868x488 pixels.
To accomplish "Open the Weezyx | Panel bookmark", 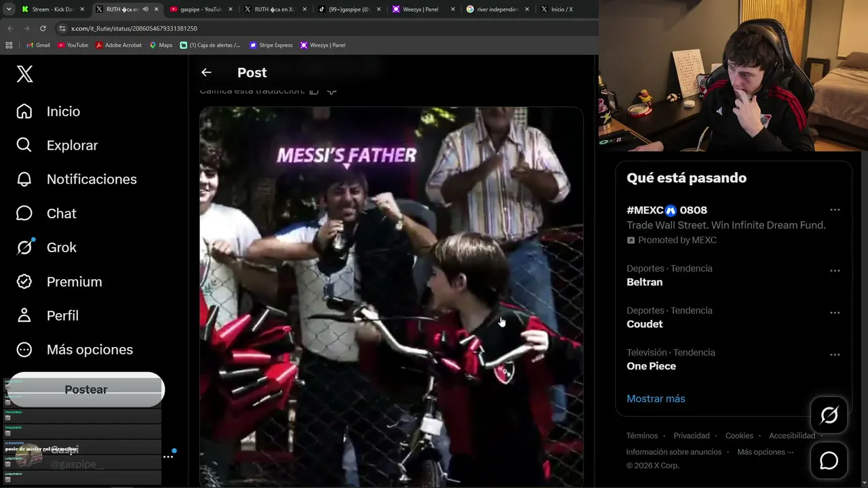I will pos(323,45).
